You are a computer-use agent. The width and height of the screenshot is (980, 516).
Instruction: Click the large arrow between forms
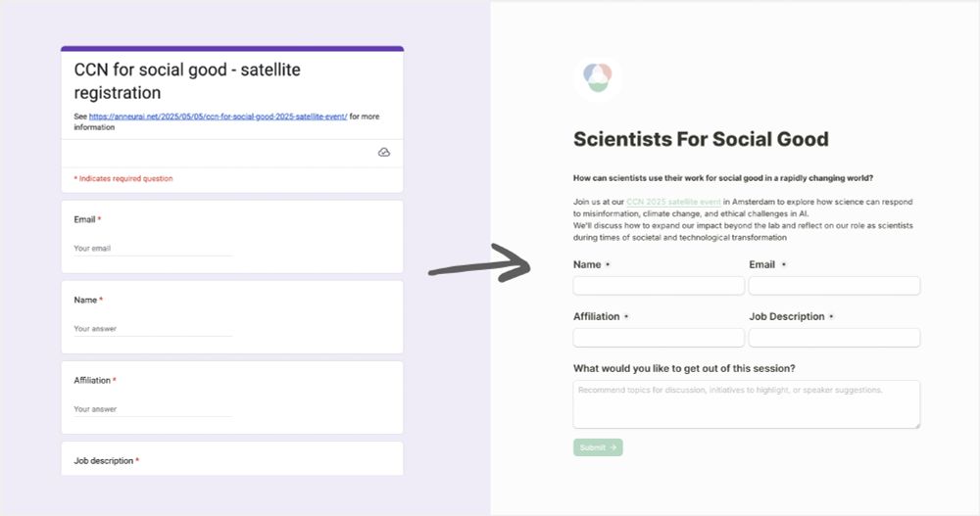pos(479,263)
